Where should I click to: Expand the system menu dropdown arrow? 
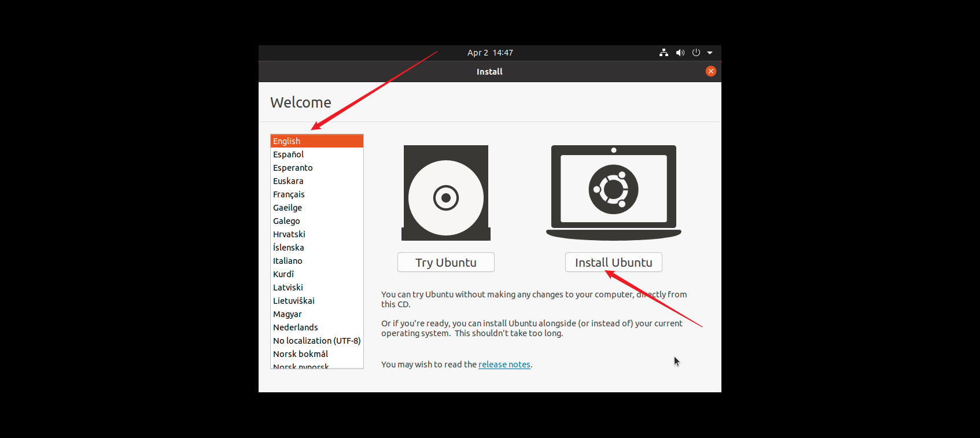tap(710, 53)
